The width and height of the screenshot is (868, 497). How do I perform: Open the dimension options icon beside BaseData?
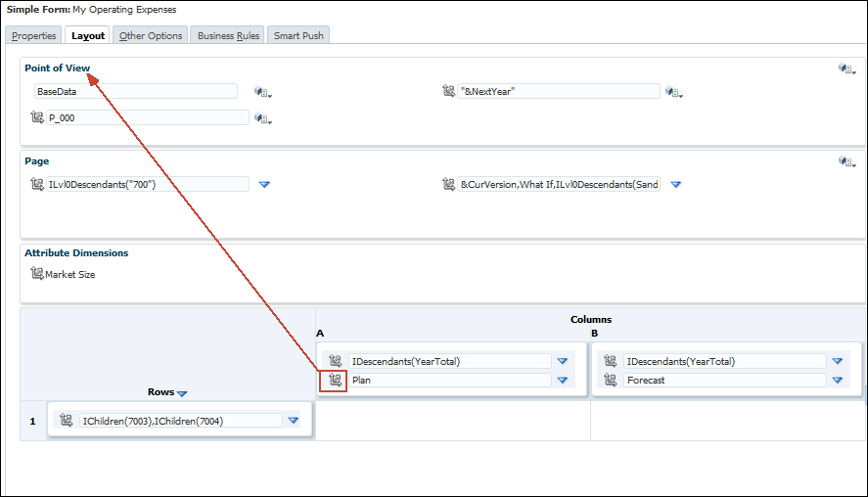[262, 92]
